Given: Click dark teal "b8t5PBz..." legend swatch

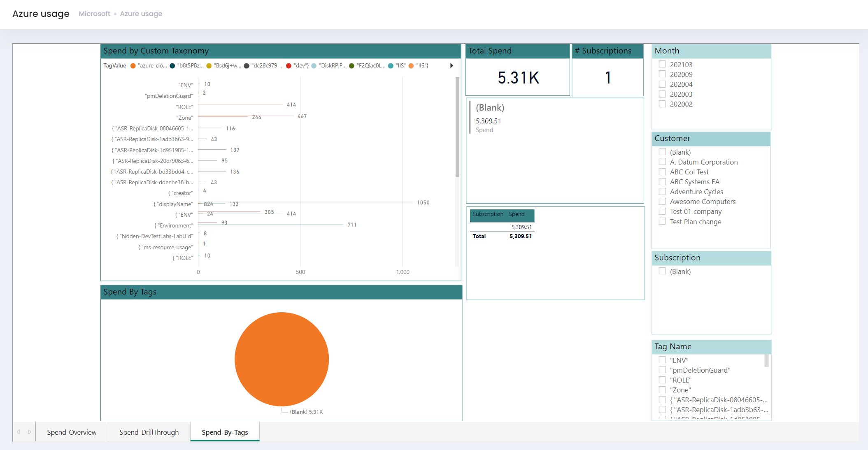Looking at the screenshot, I should tap(172, 65).
